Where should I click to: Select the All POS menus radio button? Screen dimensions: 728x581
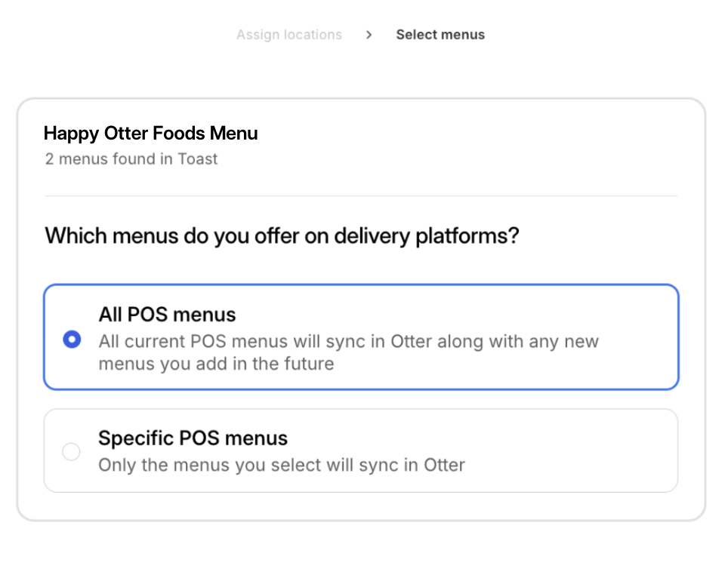(x=72, y=340)
